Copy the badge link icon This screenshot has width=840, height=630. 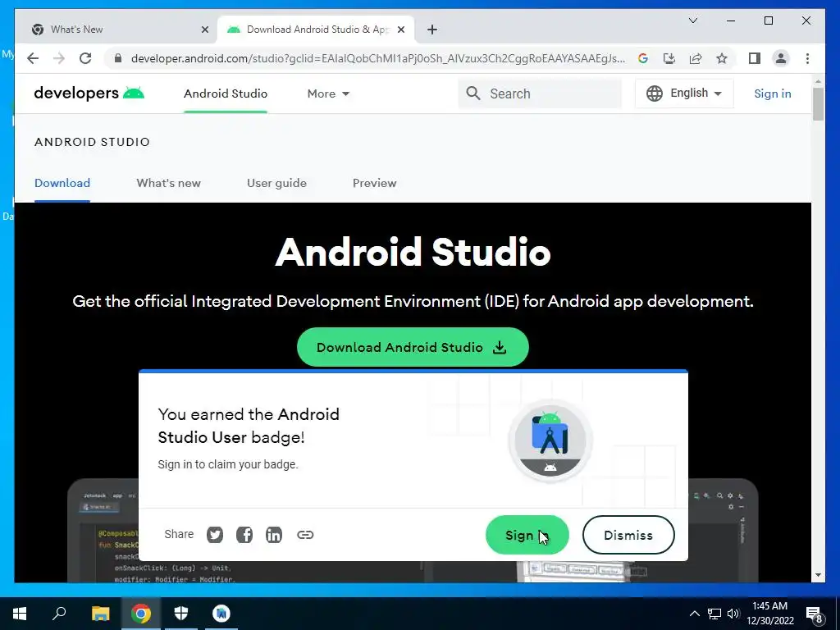pyautogui.click(x=305, y=535)
